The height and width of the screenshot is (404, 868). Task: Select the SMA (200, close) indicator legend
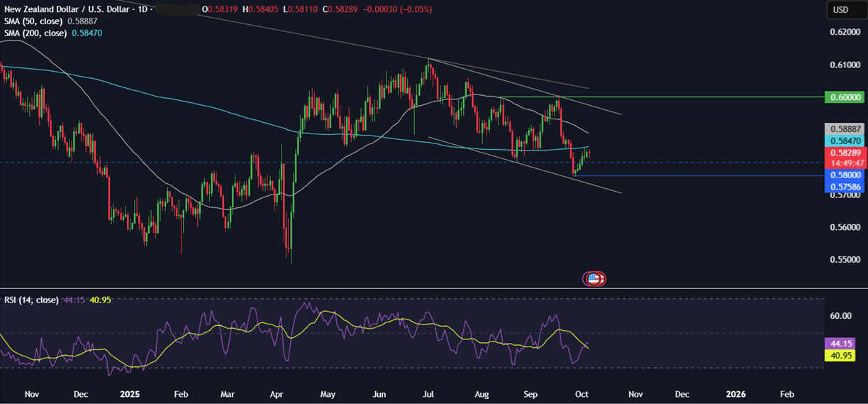36,33
